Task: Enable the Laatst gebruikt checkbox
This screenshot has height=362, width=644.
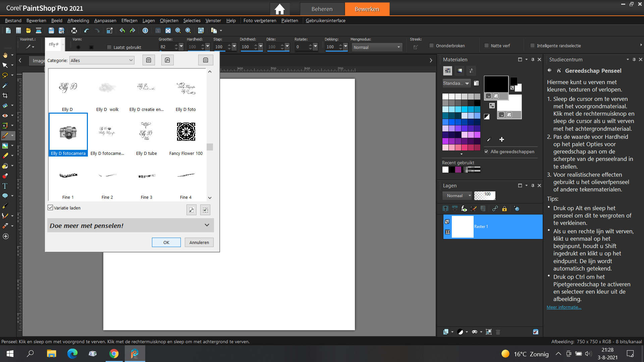Action: (x=109, y=47)
